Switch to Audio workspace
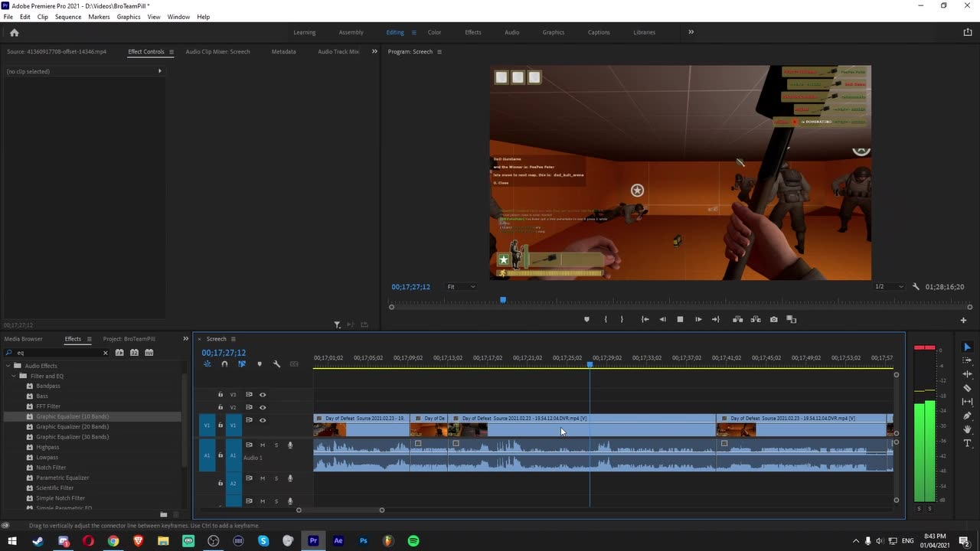Screen dimensions: 980x551 point(511,32)
